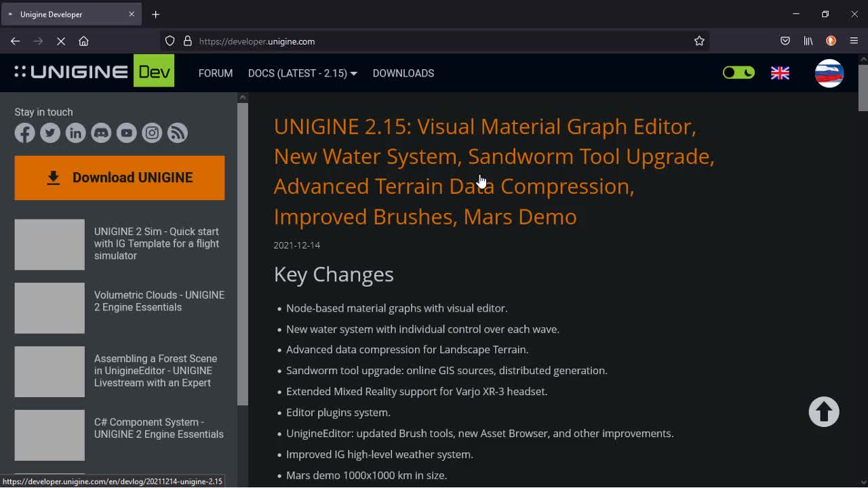Click the 2021-12-14 date text
The width and height of the screenshot is (868, 488).
coord(297,245)
